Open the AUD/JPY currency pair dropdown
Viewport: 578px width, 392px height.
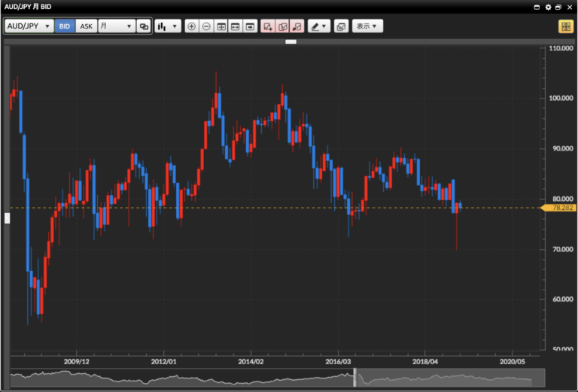tap(29, 26)
